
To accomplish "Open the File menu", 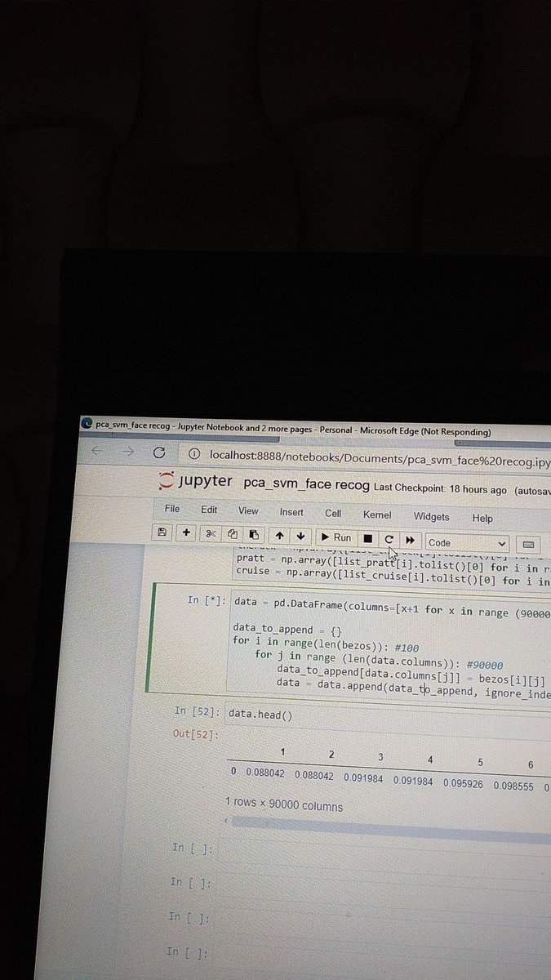I will click(x=171, y=509).
